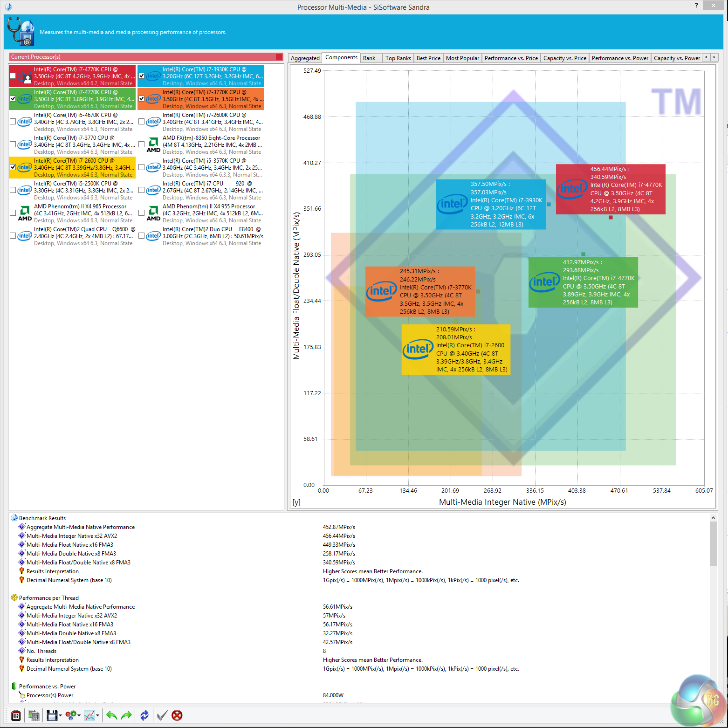This screenshot has height=728, width=728.
Task: Check the Core i5-4670K processor box
Action: pos(13,122)
